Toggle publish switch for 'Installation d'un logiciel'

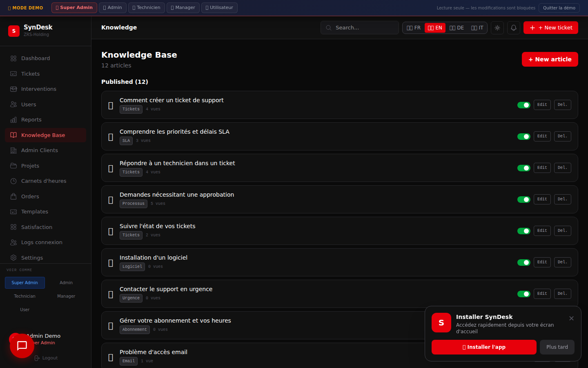523,263
